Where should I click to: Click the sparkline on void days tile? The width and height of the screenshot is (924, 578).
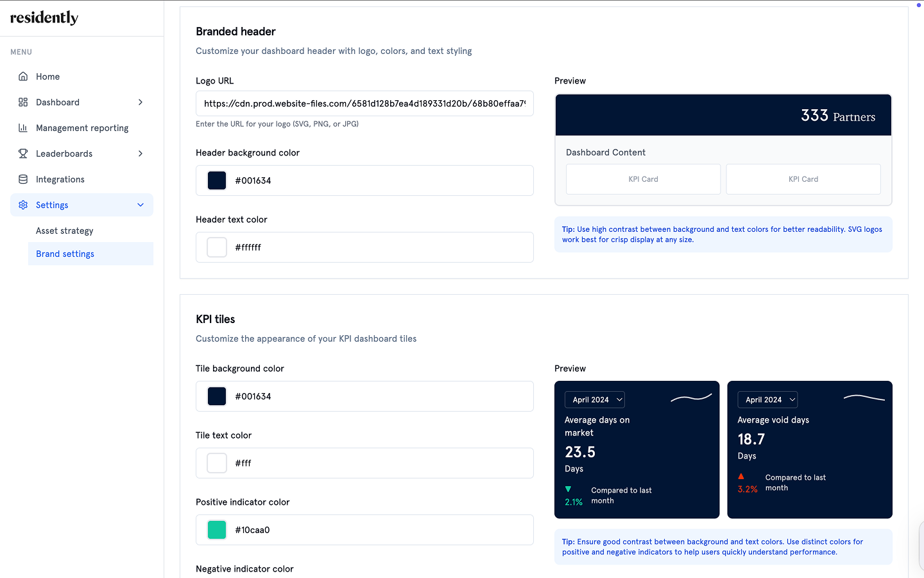click(864, 398)
